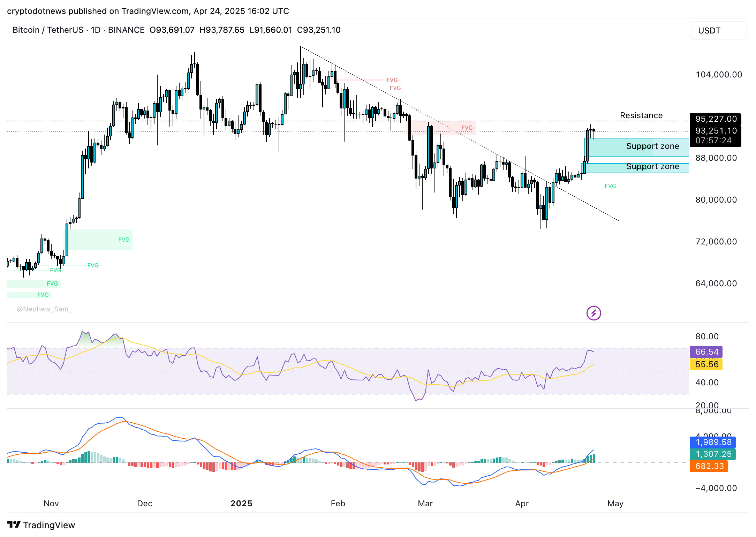Click the orange signal value 682.33
This screenshot has height=537, width=756.
[x=709, y=466]
